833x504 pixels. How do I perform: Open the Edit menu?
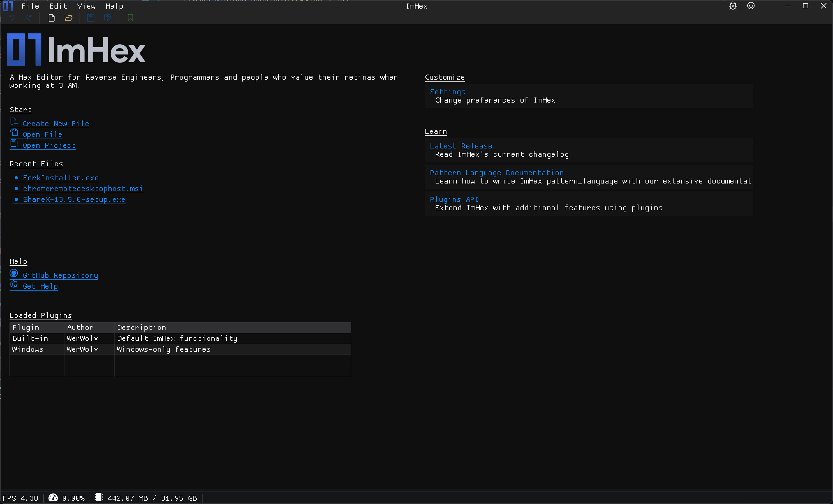click(x=58, y=6)
